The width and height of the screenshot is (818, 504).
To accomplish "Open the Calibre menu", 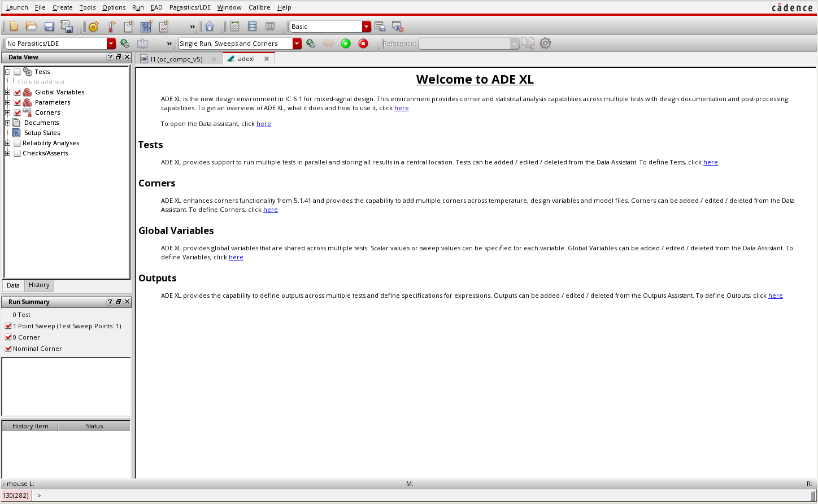I will (x=259, y=7).
